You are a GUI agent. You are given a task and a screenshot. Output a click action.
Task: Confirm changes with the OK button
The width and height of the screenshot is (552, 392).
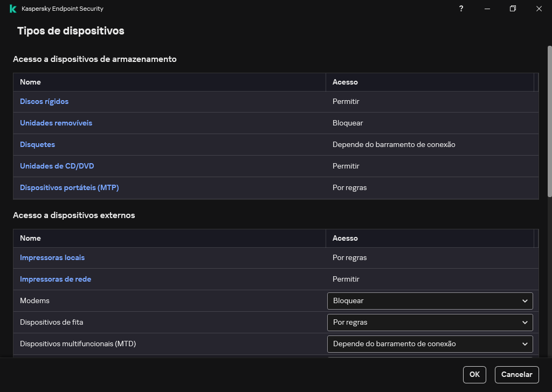point(474,374)
